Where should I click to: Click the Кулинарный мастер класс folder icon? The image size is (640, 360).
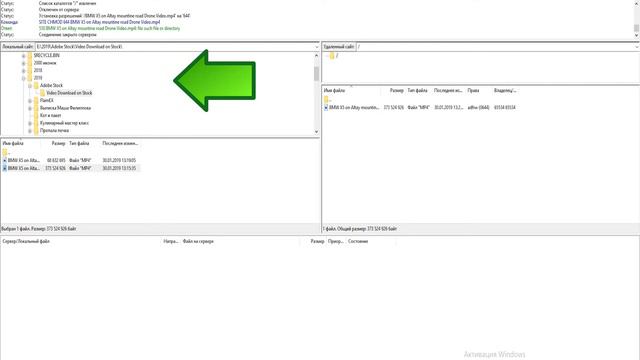click(36, 123)
